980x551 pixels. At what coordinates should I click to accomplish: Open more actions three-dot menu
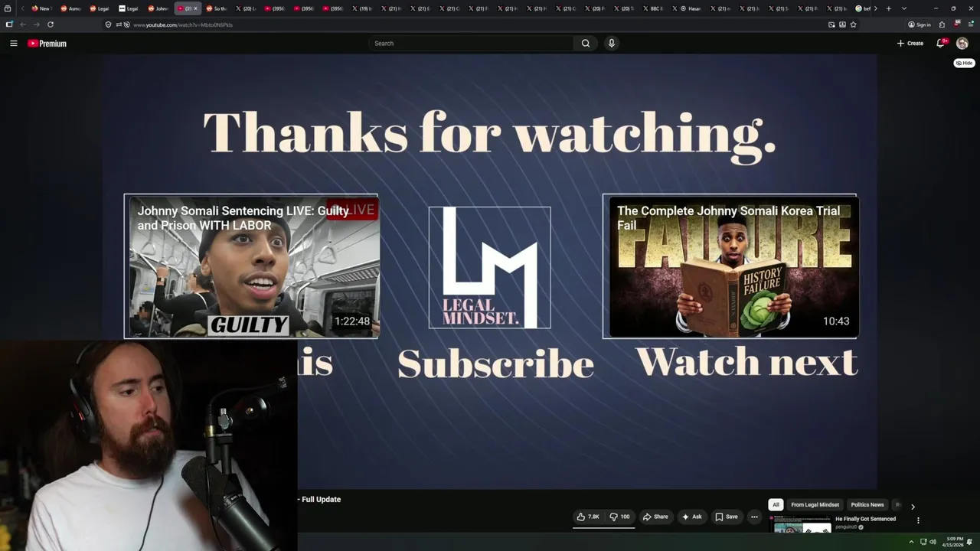point(754,517)
